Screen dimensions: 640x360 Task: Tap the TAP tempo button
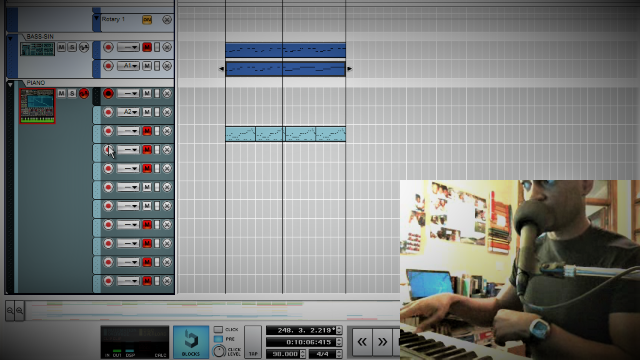pos(253,342)
